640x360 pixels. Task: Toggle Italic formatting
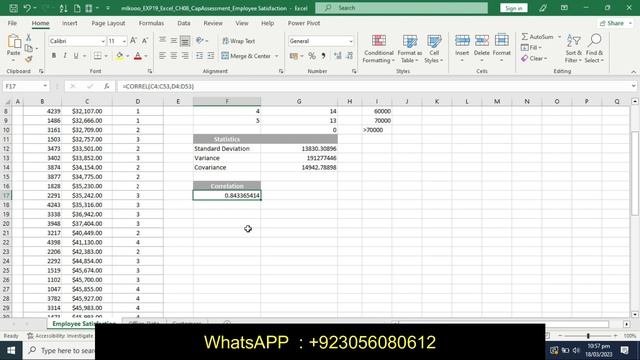[64, 56]
